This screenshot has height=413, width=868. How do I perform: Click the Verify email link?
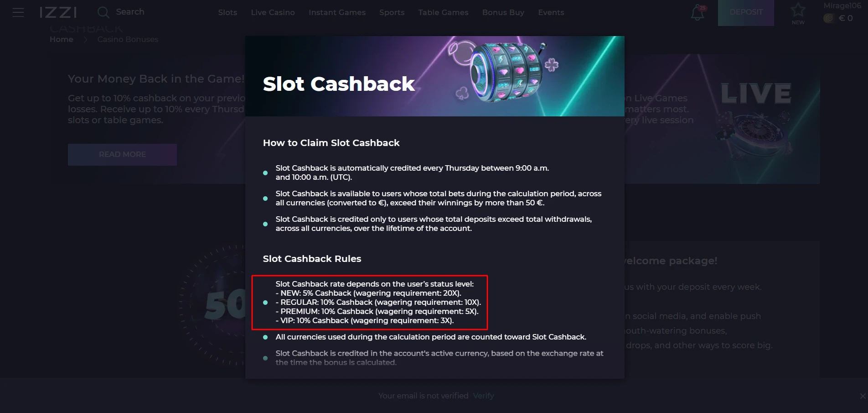click(483, 396)
